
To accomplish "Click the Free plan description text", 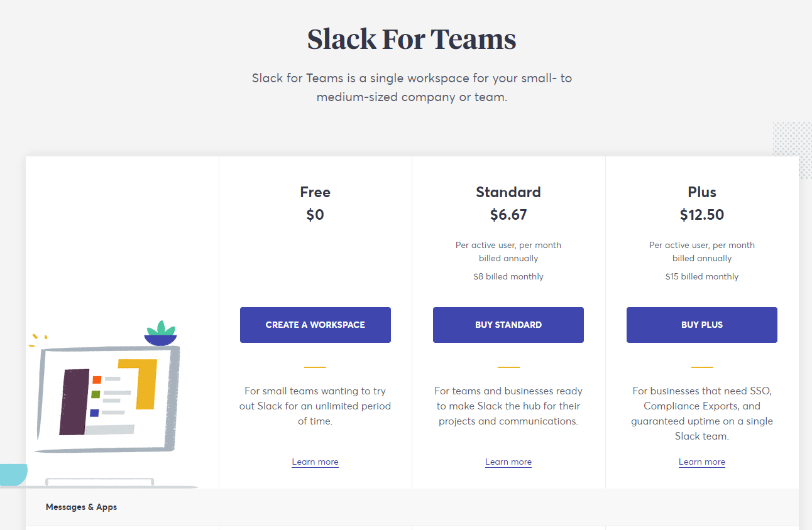I will [315, 406].
